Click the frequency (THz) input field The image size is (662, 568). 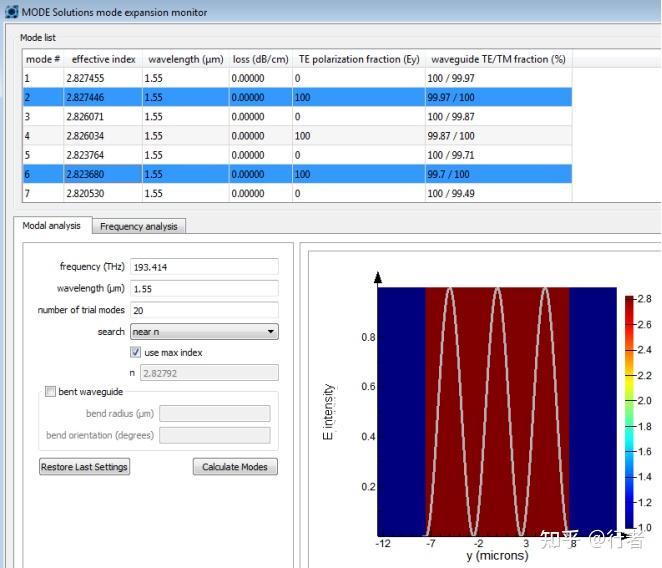point(204,267)
